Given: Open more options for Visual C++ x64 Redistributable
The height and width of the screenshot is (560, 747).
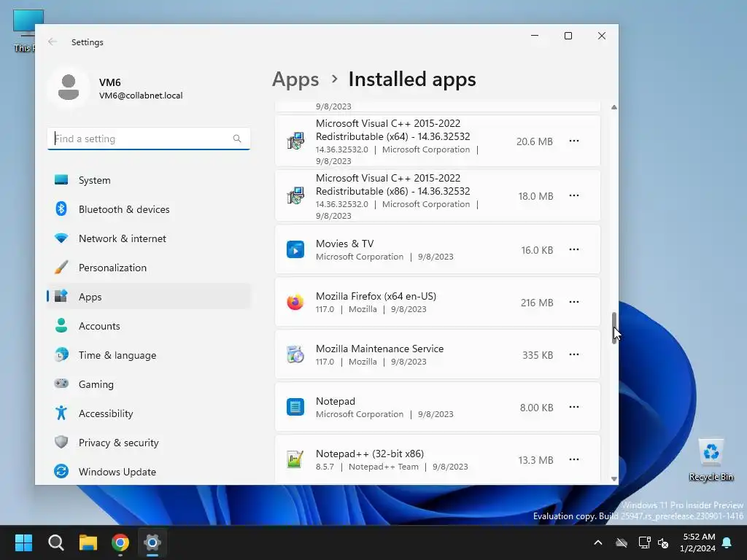Looking at the screenshot, I should click(574, 141).
